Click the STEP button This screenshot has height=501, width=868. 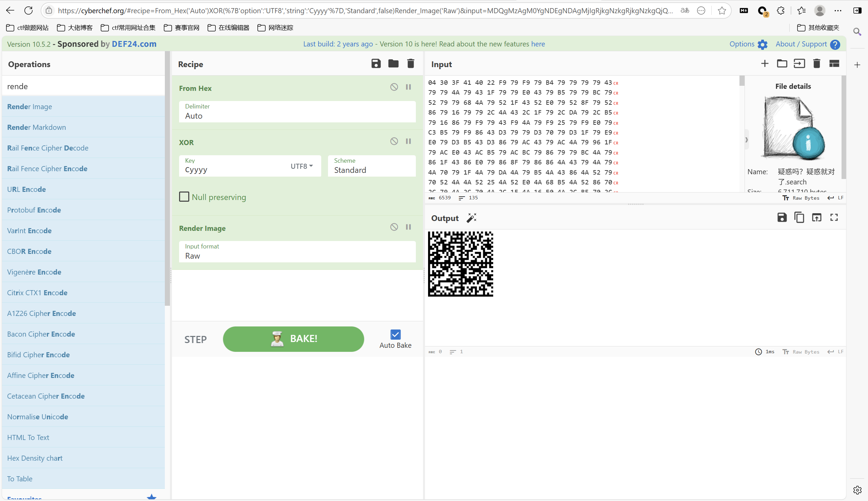point(195,340)
